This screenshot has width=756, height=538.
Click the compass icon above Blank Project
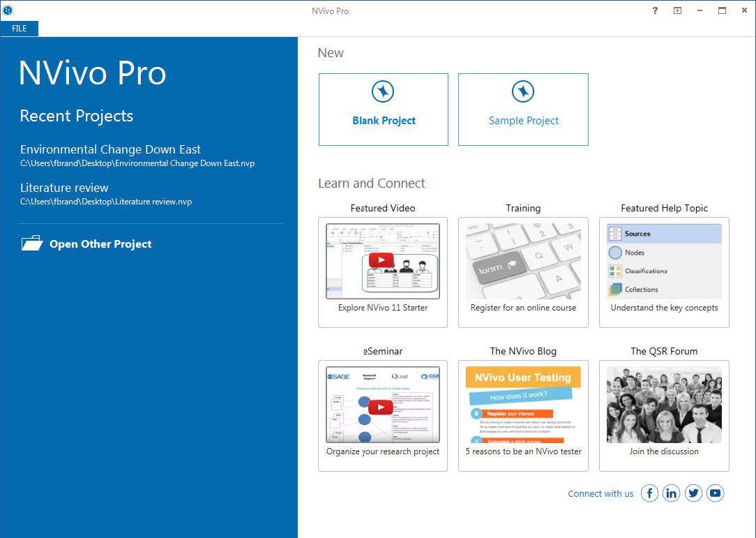[383, 91]
